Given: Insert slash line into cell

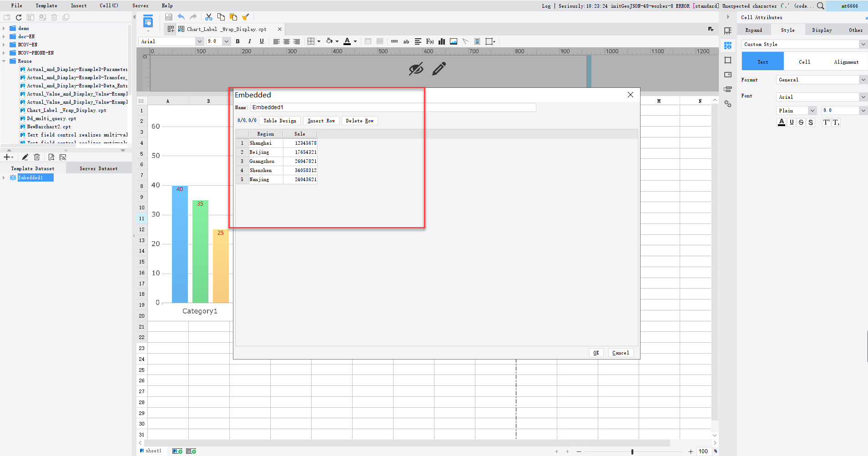Looking at the screenshot, I should click(465, 41).
